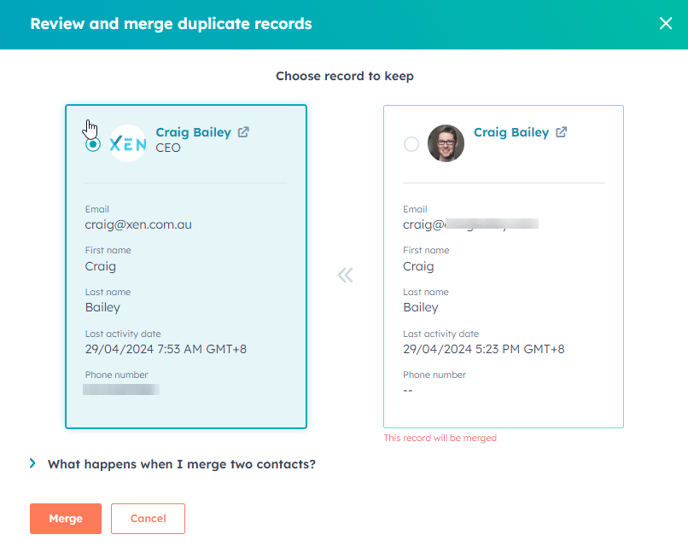This screenshot has width=688, height=552.
Task: Click the CEO job title text
Action: [168, 148]
